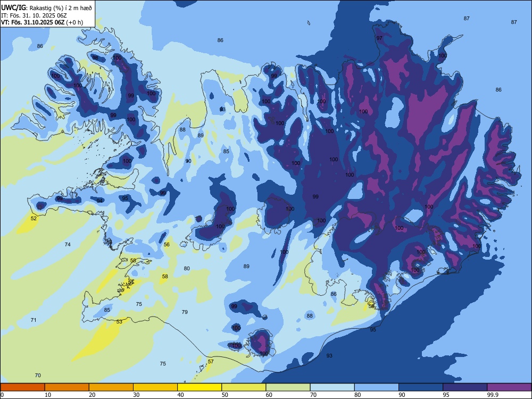Click the '20' legend scale label

[x=92, y=395]
